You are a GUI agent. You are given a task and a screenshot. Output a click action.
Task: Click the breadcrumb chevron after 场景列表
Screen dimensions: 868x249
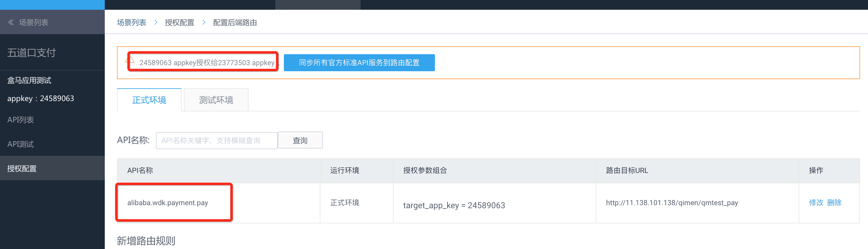156,22
